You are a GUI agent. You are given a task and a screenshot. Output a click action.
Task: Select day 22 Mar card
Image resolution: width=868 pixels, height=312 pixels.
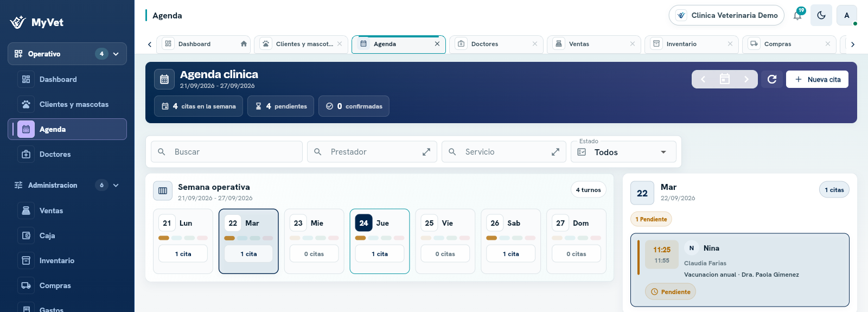pyautogui.click(x=248, y=241)
